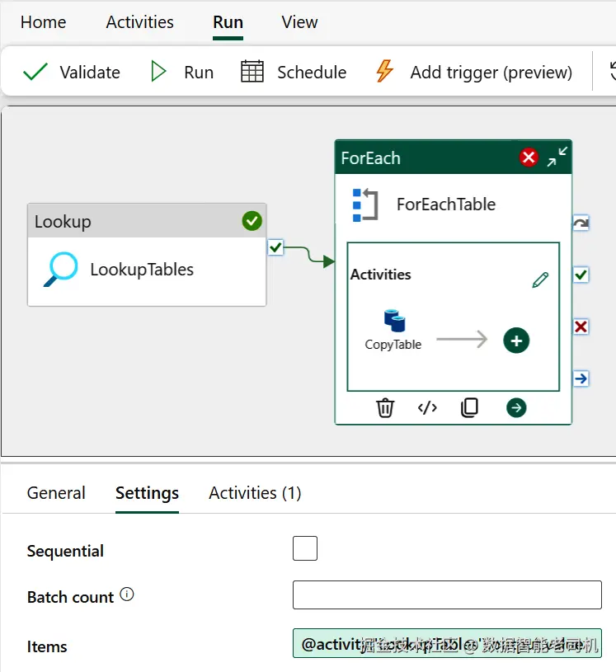Click the Batch count input field
The height and width of the screenshot is (672, 616).
(447, 594)
